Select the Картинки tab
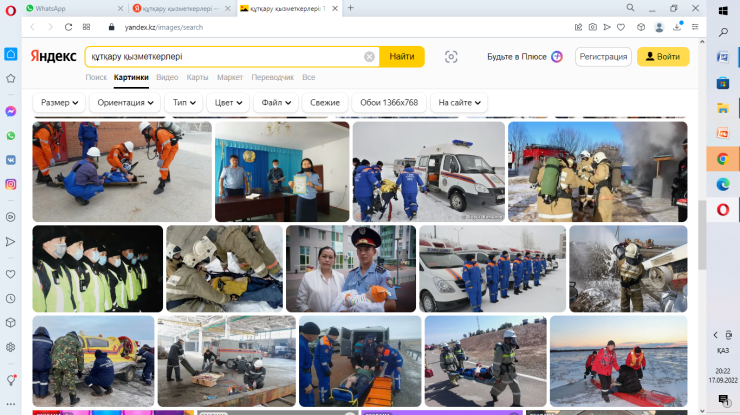The image size is (740, 415). tap(131, 77)
